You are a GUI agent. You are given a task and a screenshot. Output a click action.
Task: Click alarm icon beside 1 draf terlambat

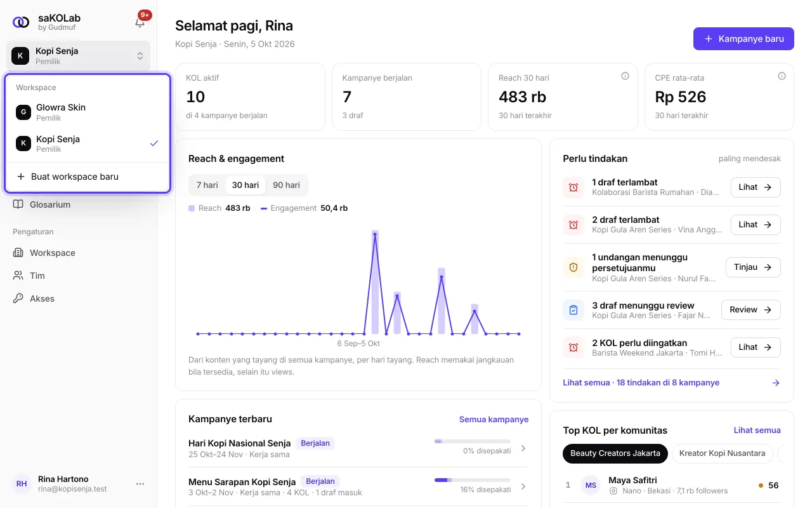(573, 187)
